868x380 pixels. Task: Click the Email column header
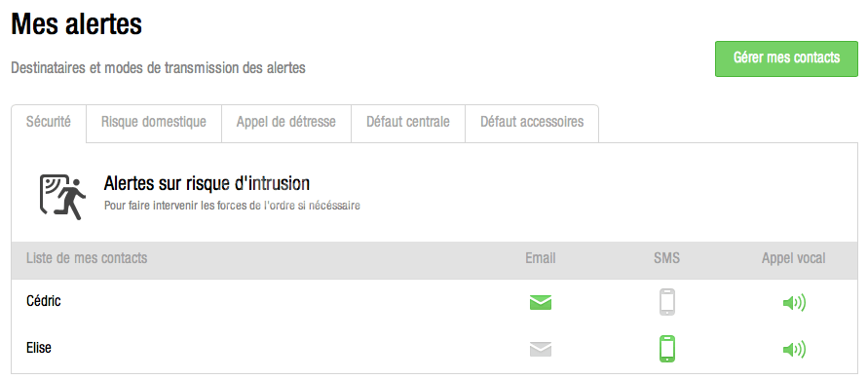[541, 258]
